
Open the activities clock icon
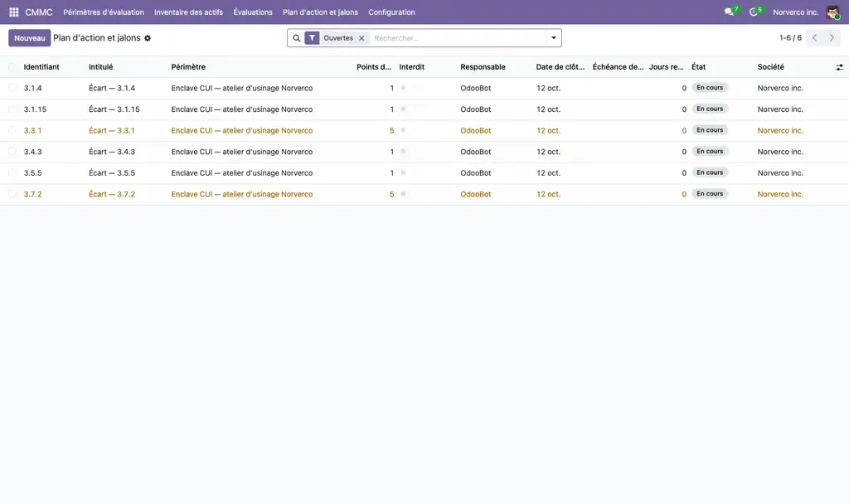[x=753, y=12]
